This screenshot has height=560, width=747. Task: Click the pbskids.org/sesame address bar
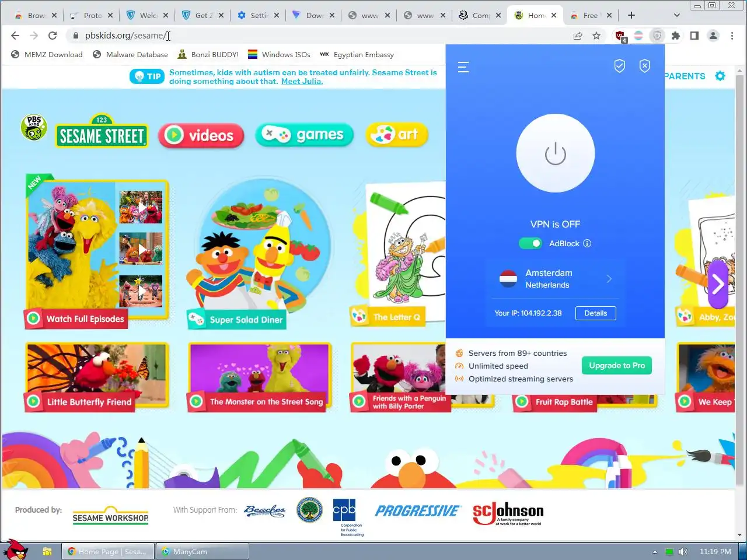coord(321,36)
